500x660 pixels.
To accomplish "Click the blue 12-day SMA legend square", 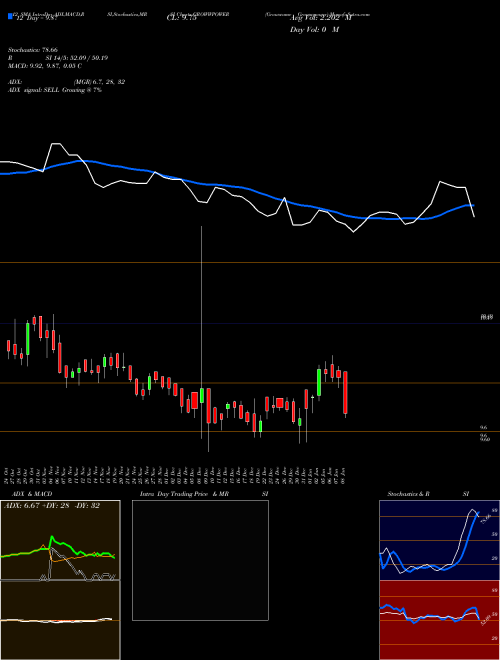I will point(10,16).
